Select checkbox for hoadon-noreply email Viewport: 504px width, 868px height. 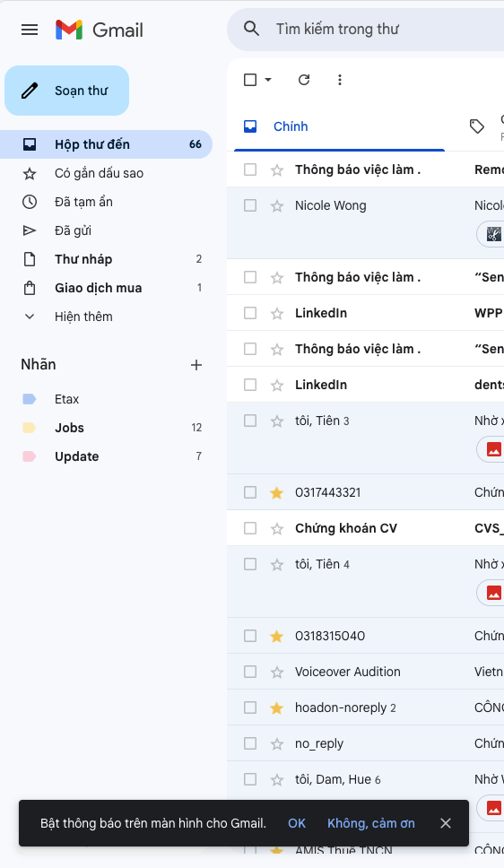250,707
